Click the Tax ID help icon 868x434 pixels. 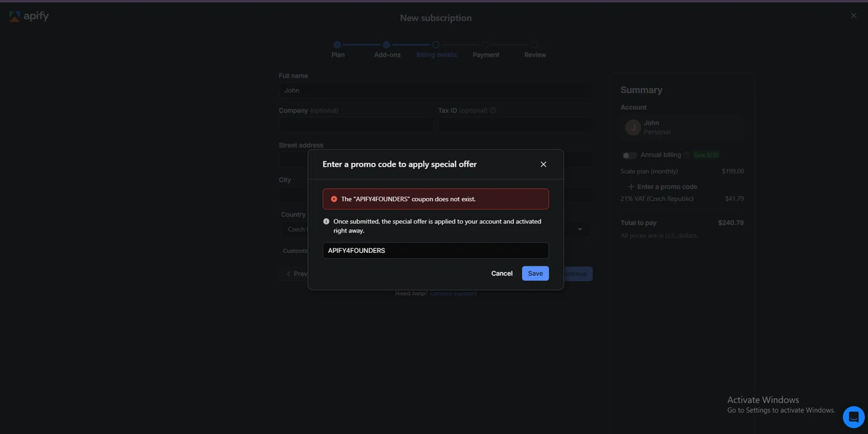click(493, 111)
